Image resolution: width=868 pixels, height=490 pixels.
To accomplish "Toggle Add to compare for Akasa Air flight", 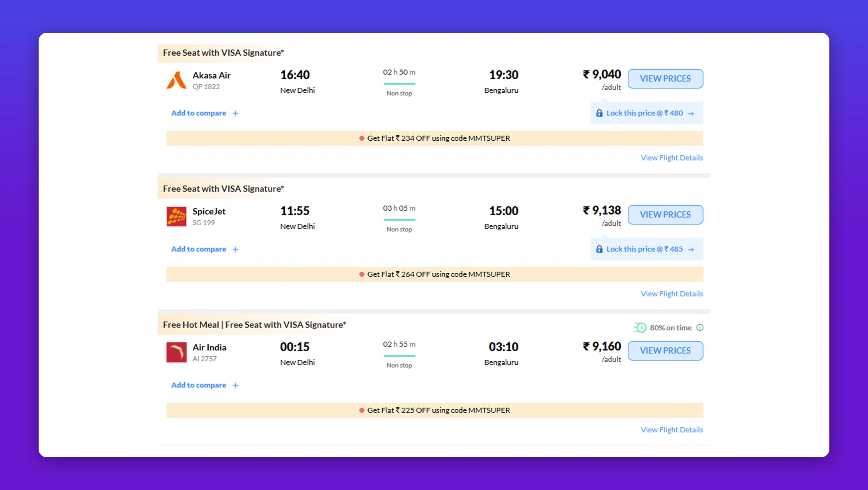I will tap(205, 113).
